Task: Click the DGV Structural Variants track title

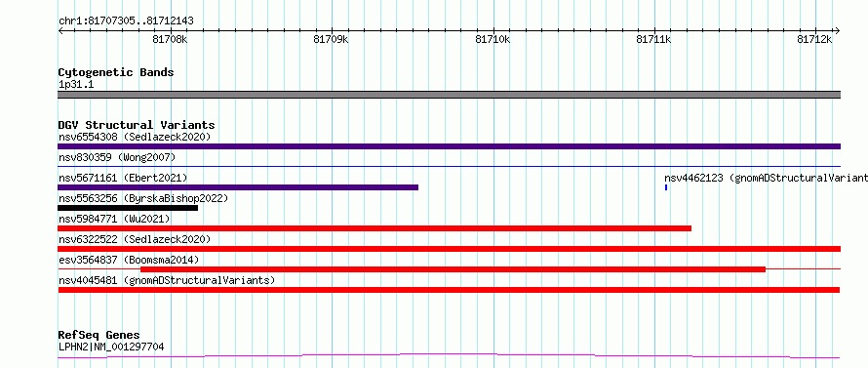Action: [x=137, y=125]
